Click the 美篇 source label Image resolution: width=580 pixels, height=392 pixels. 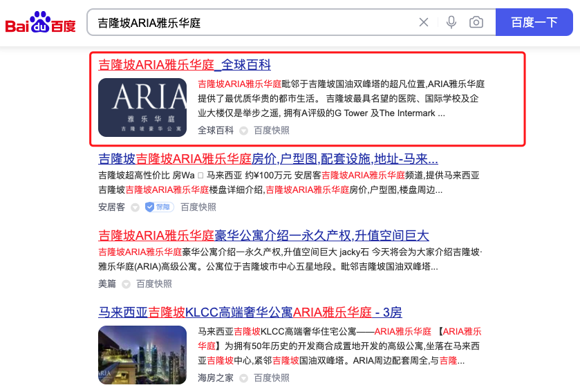107,283
